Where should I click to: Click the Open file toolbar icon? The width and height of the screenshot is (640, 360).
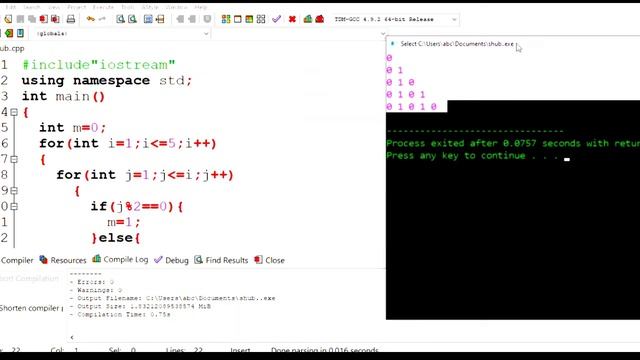pyautogui.click(x=8, y=19)
